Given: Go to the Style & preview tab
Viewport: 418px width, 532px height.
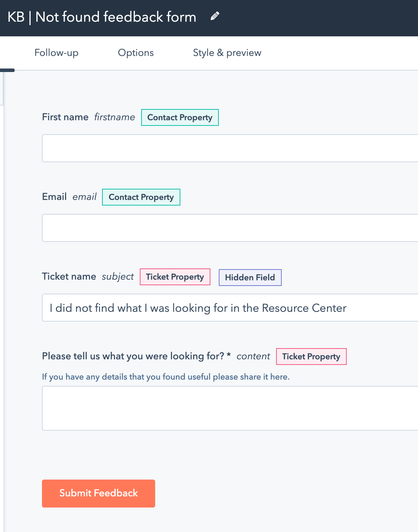Looking at the screenshot, I should click(227, 53).
